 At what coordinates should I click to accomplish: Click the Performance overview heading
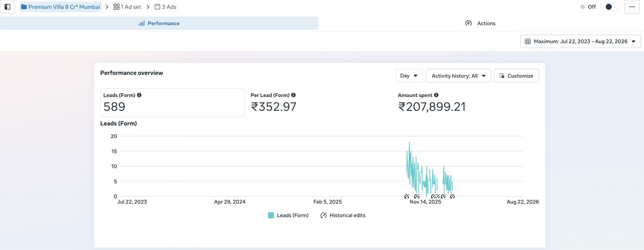(131, 73)
